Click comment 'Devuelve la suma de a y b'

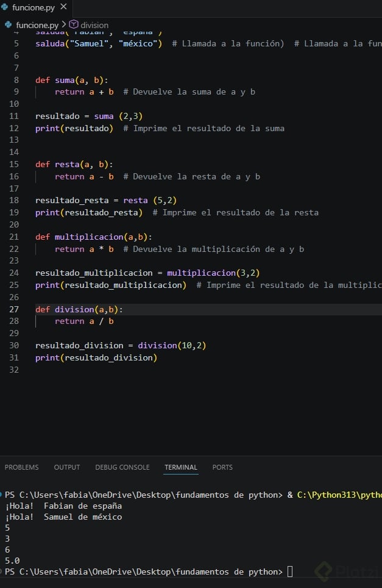point(189,92)
